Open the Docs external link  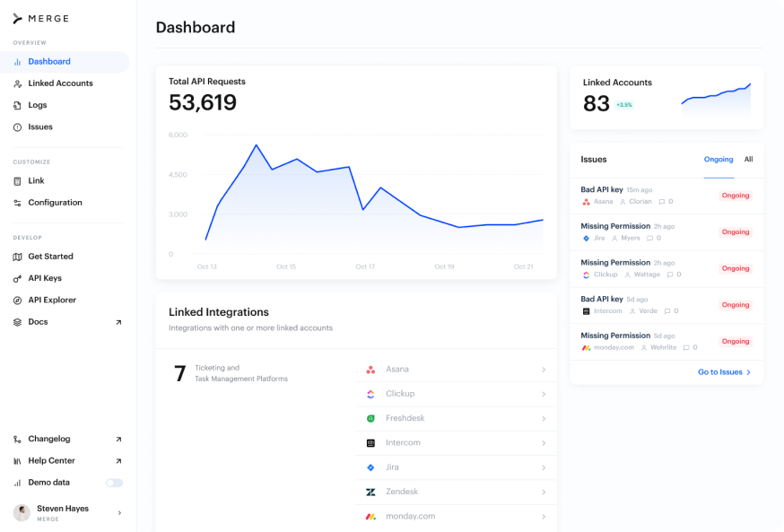tap(118, 322)
